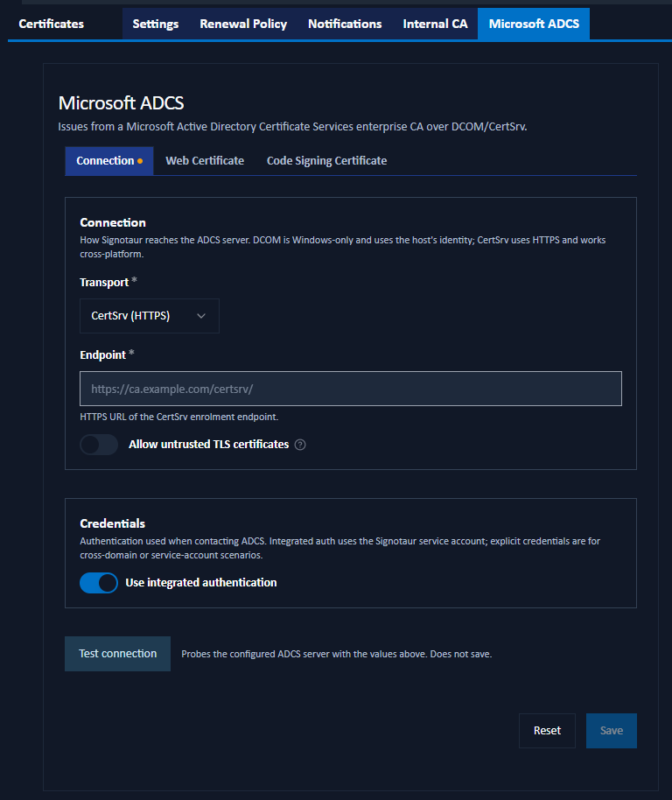672x800 pixels.
Task: Enable Allow untrusted TLS certificates toggle
Action: coord(99,445)
